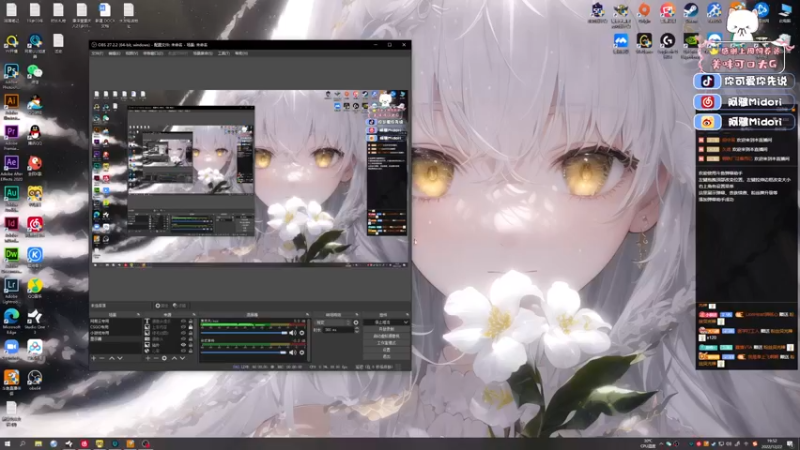800x450 pixels.
Task: Open QQ Music desktop shortcut
Action: point(35,286)
